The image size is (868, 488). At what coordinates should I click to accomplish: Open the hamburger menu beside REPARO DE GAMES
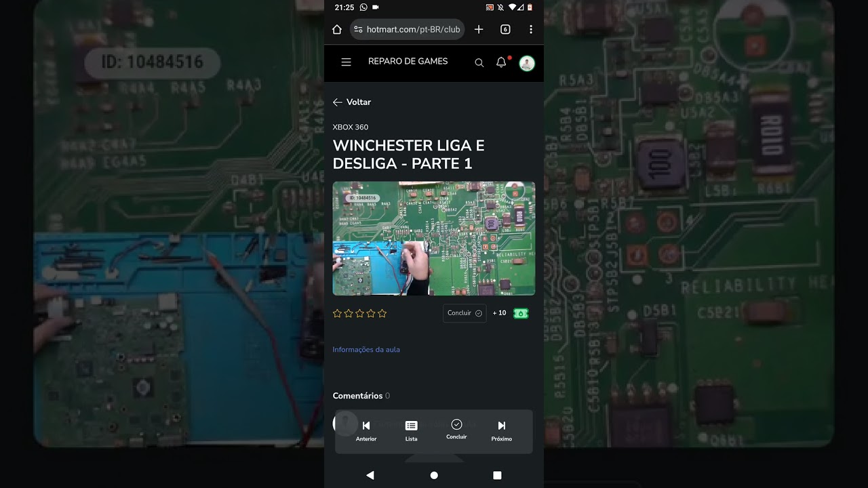pos(346,62)
